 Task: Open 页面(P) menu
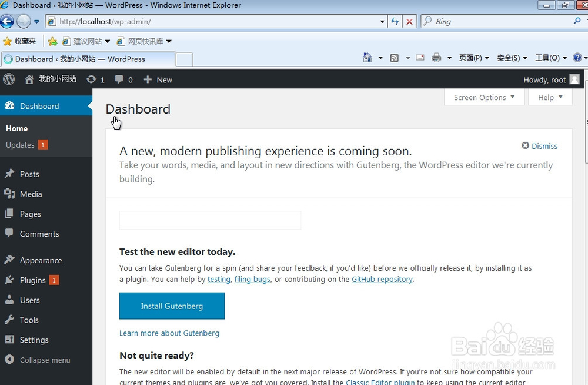point(474,58)
